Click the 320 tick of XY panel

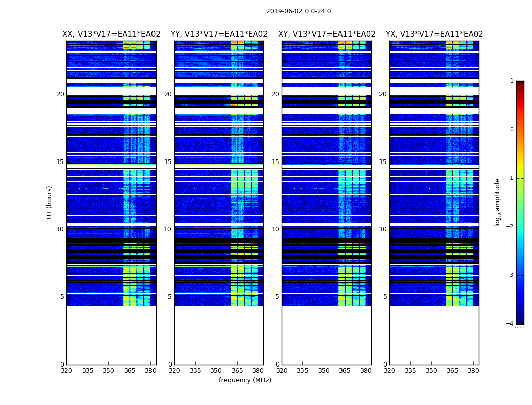coord(282,371)
